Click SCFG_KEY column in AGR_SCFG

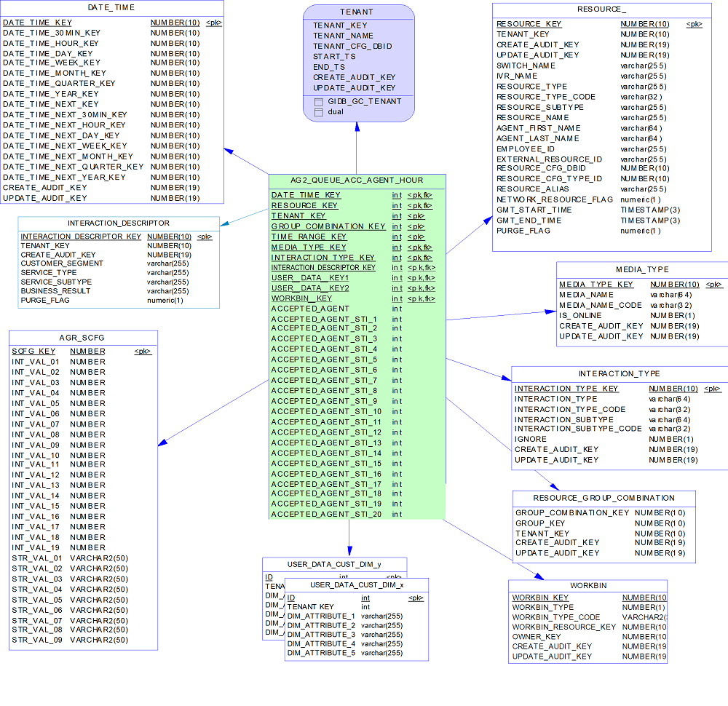coord(33,352)
